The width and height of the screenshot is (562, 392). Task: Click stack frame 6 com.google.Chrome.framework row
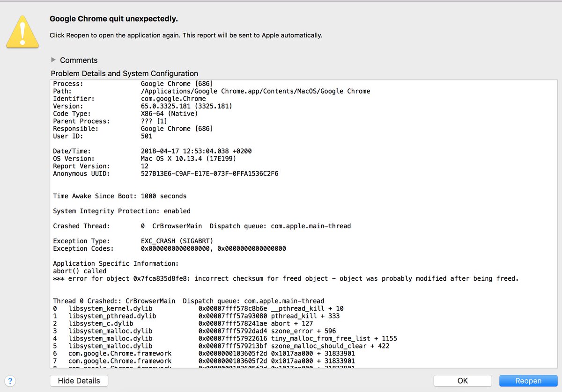204,353
